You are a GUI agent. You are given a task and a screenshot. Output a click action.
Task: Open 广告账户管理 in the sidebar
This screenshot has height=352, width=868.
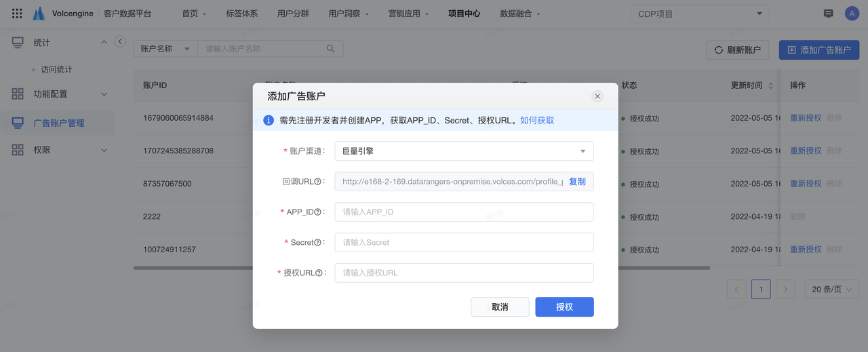coord(58,123)
